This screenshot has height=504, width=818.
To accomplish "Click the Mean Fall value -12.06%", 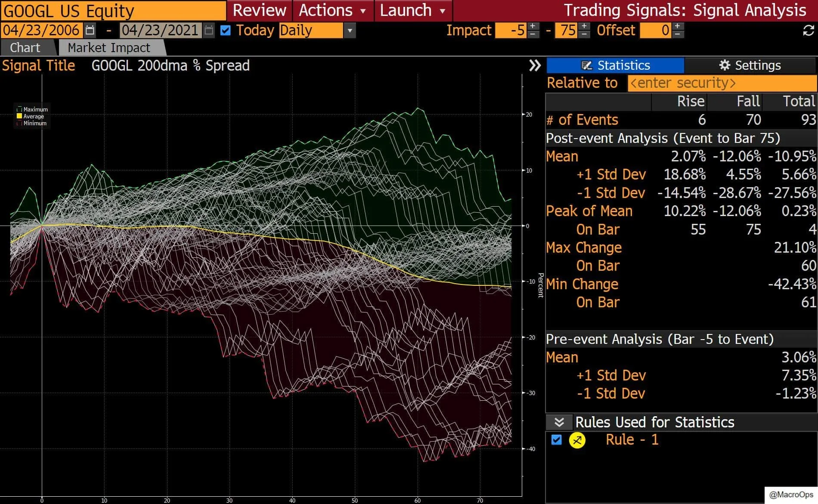I will [x=737, y=156].
